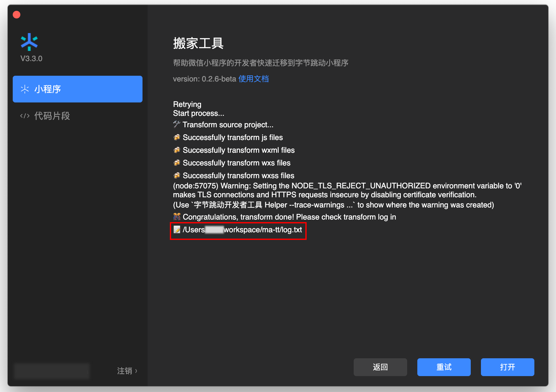Screen dimensions: 556x392
Task: Open the 代码片段 sidebar tab
Action: pos(78,116)
